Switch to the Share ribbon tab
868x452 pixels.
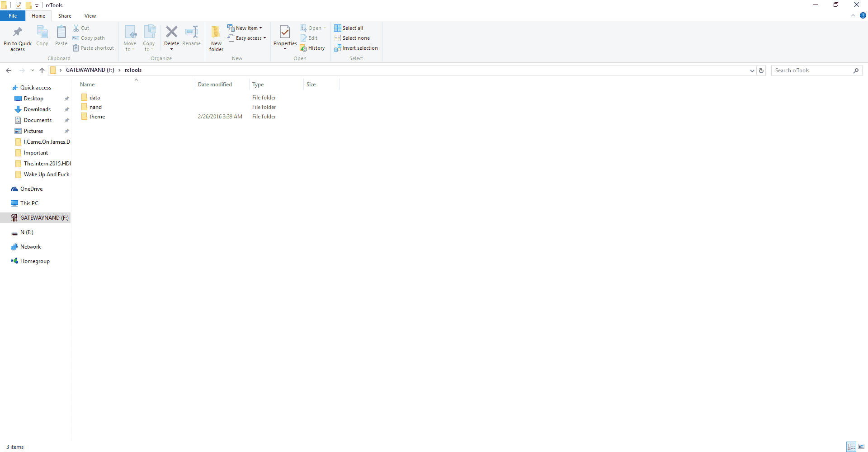point(65,16)
